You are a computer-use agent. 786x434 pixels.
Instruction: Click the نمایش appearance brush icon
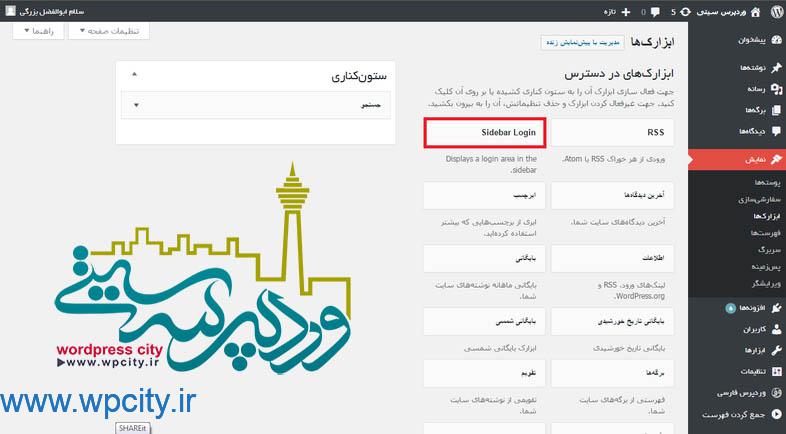point(776,159)
